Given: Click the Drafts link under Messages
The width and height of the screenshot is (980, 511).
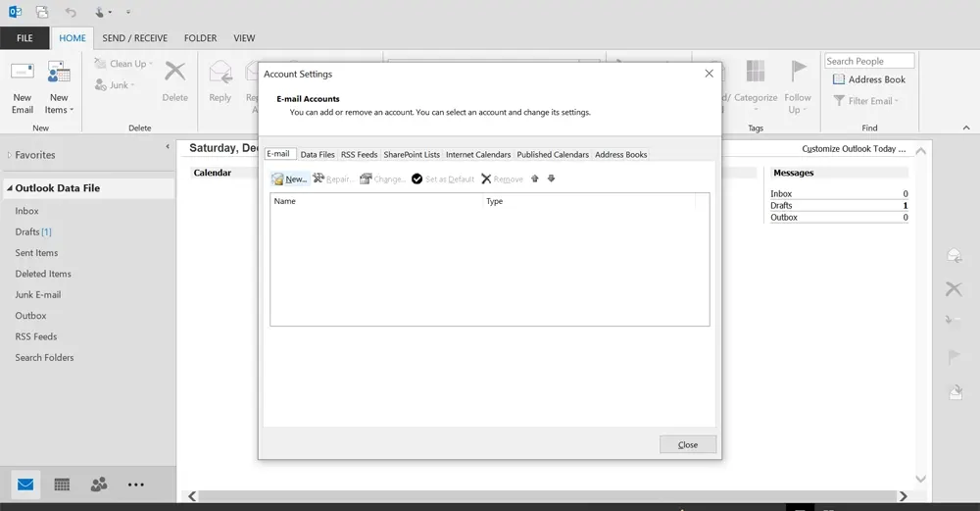Looking at the screenshot, I should 781,206.
